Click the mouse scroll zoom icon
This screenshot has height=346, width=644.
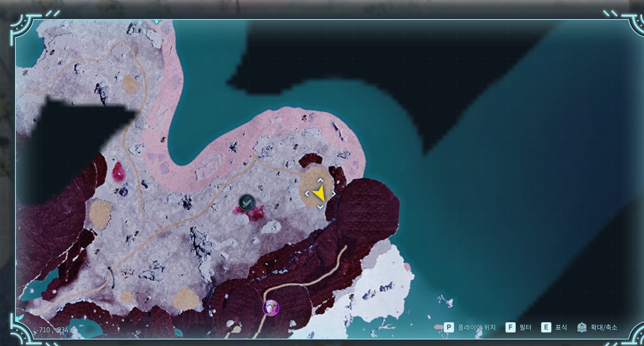coord(582,327)
